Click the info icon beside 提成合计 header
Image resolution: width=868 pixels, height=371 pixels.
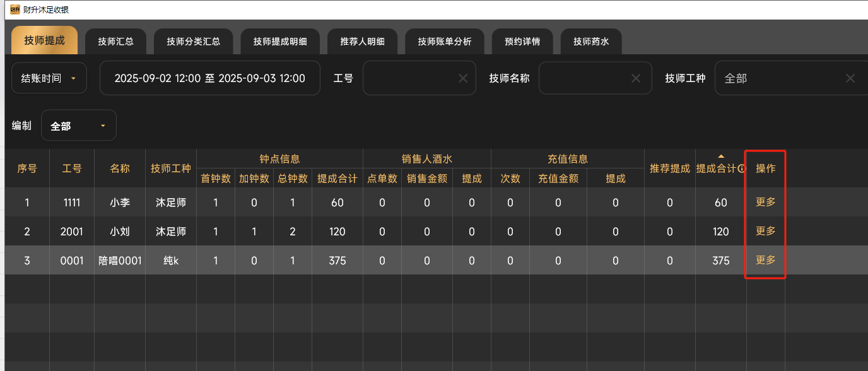(741, 169)
